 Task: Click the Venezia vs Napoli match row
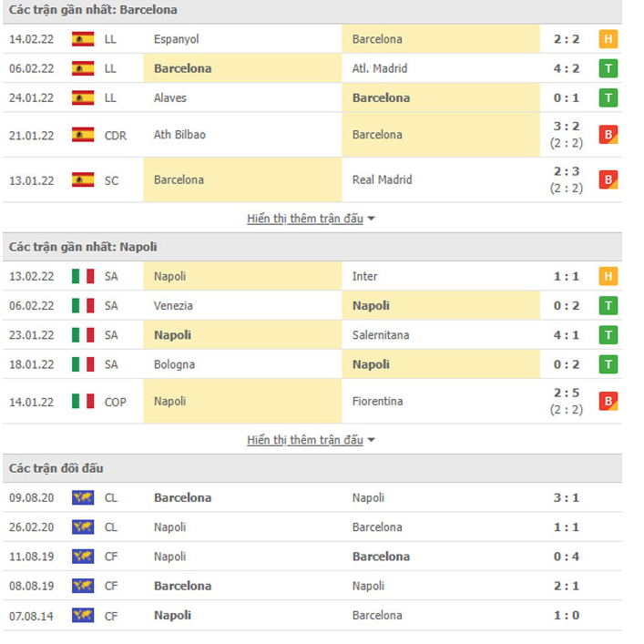pyautogui.click(x=310, y=306)
